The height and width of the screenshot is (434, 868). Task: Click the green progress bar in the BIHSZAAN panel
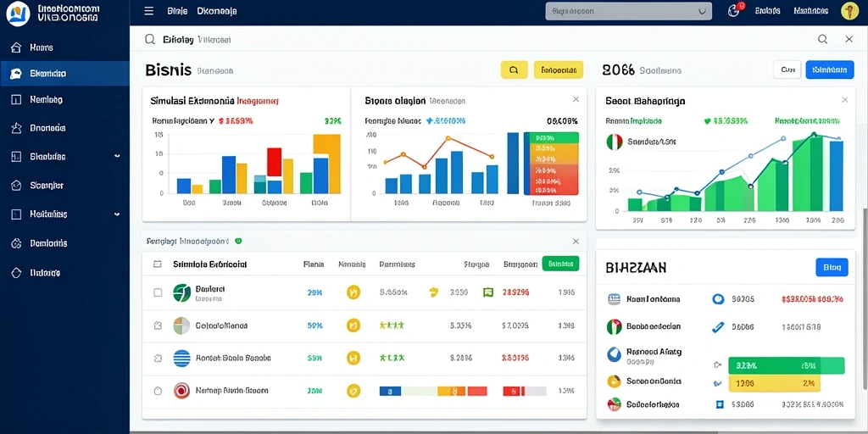pos(786,365)
